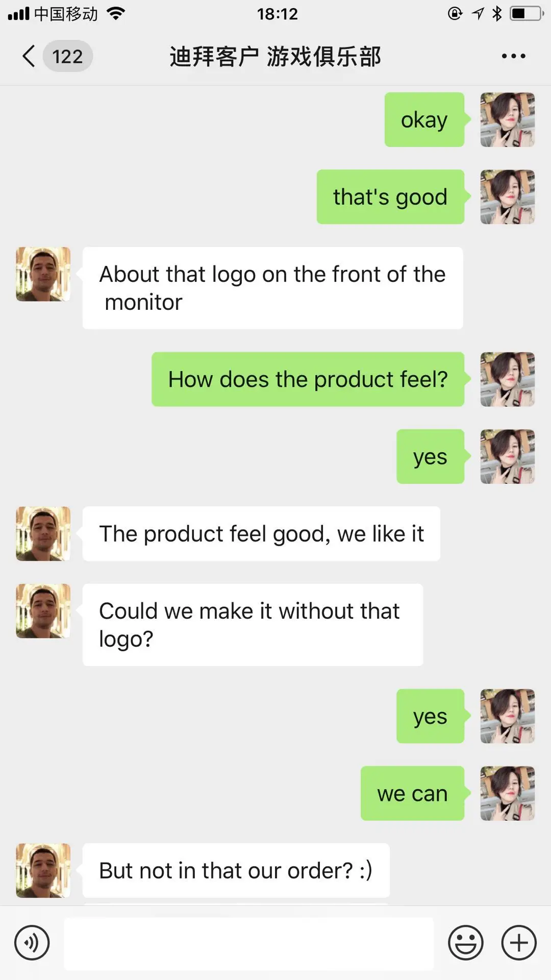Screen dimensions: 551x980
Task: Open the three-dot chat options menu
Action: point(513,56)
